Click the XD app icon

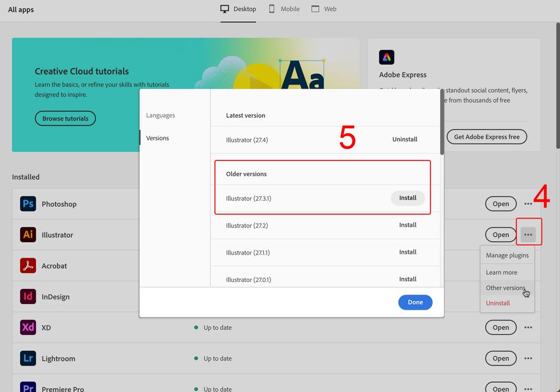tap(28, 328)
